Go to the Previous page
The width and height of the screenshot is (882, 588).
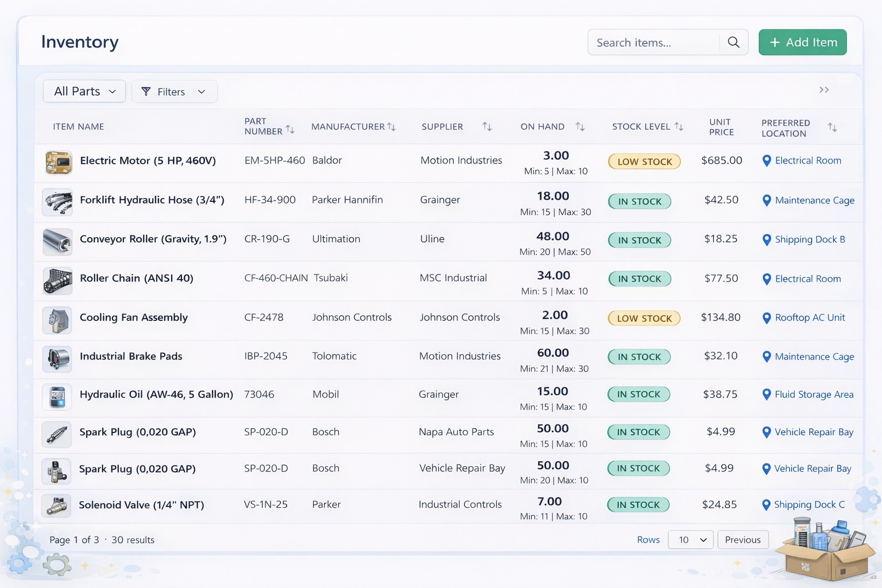point(743,540)
